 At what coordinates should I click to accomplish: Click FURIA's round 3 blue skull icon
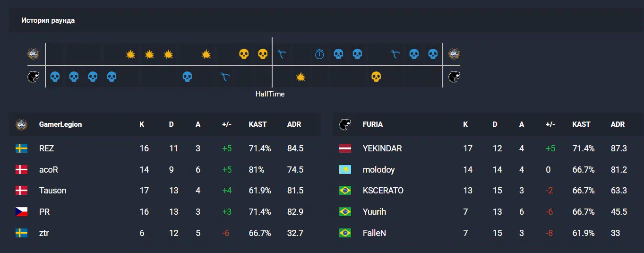coord(93,77)
